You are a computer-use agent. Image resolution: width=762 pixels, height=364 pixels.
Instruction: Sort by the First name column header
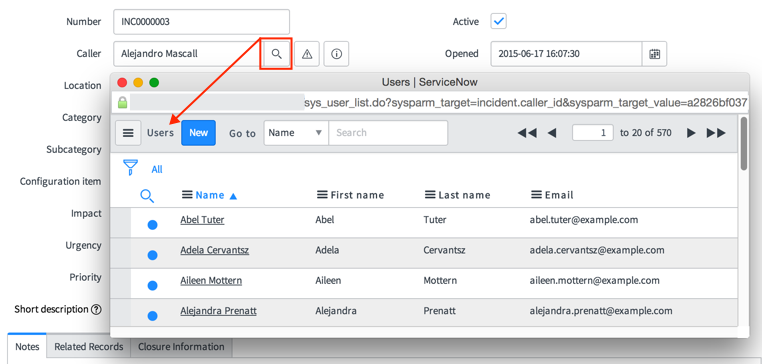click(357, 195)
